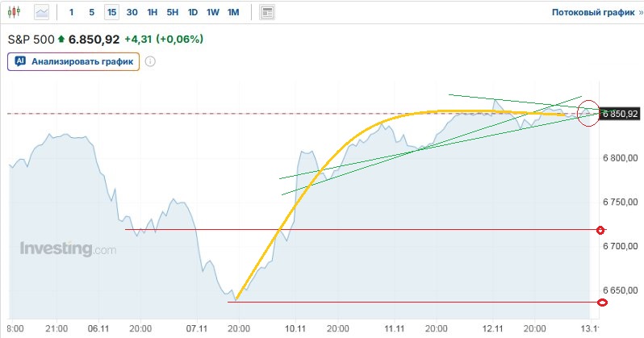The width and height of the screenshot is (644, 338).
Task: Choose the 1M monthly timeframe
Action: point(233,12)
